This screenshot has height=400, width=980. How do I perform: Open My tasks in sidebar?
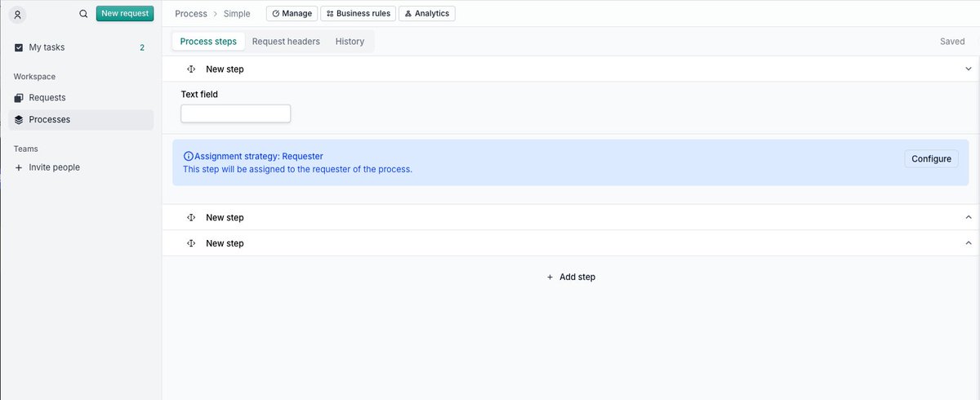pos(81,47)
